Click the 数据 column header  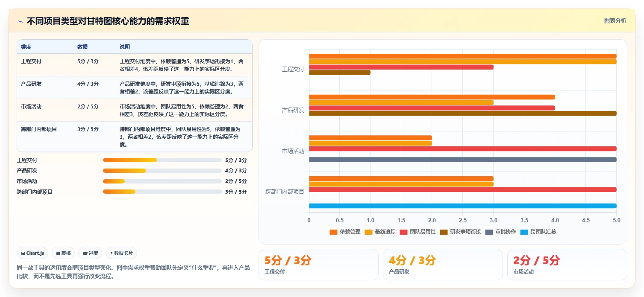(x=82, y=47)
